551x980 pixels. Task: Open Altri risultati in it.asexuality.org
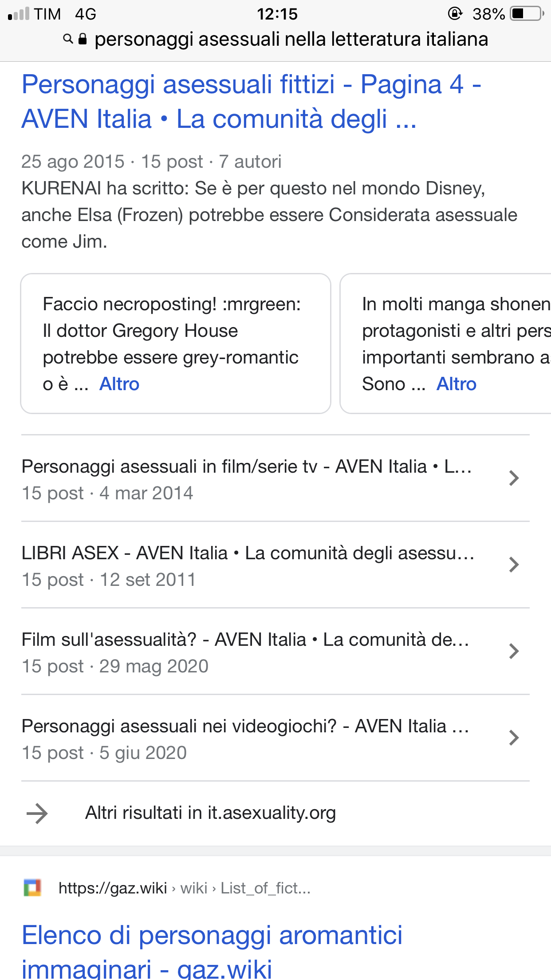(210, 813)
